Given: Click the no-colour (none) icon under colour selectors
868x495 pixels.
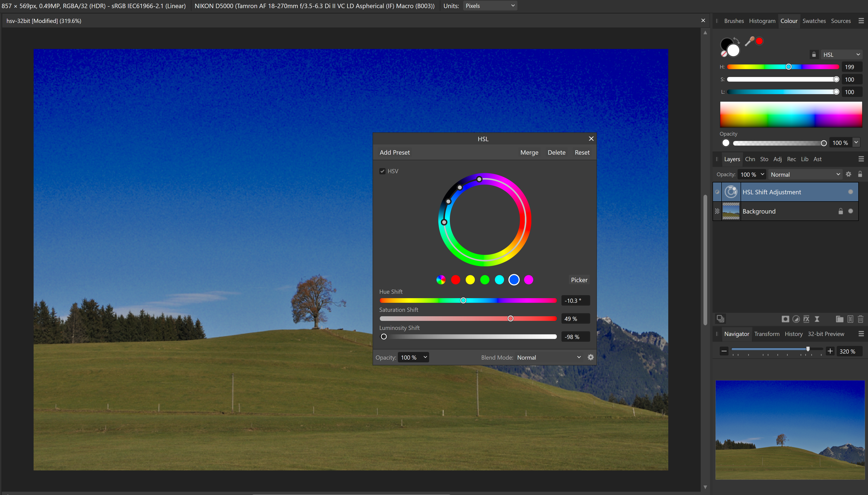Looking at the screenshot, I should coord(724,54).
